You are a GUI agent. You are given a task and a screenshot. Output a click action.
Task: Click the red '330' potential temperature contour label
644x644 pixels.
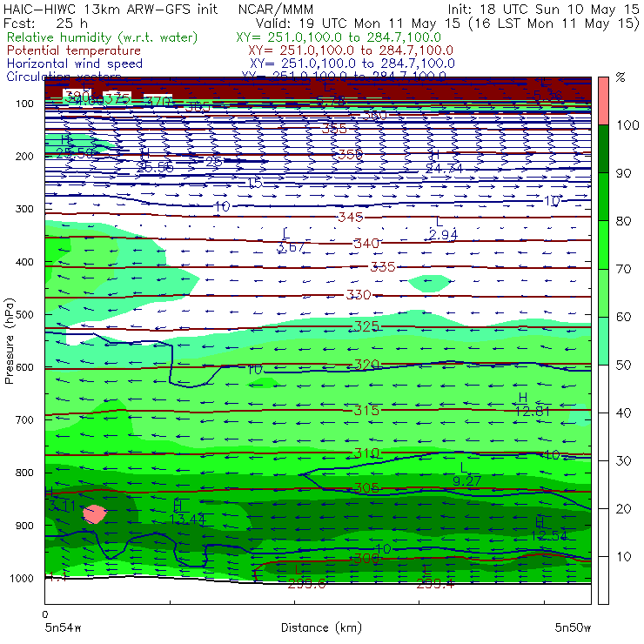click(359, 295)
